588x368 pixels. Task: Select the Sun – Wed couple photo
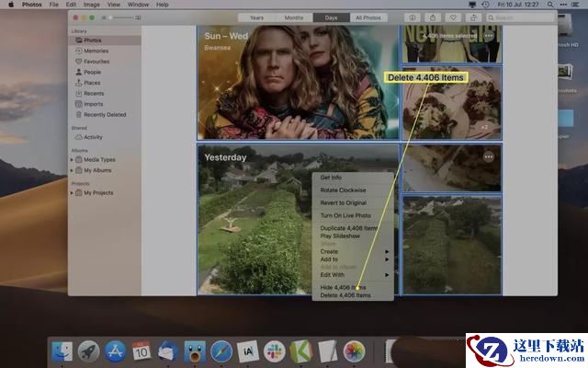point(298,83)
